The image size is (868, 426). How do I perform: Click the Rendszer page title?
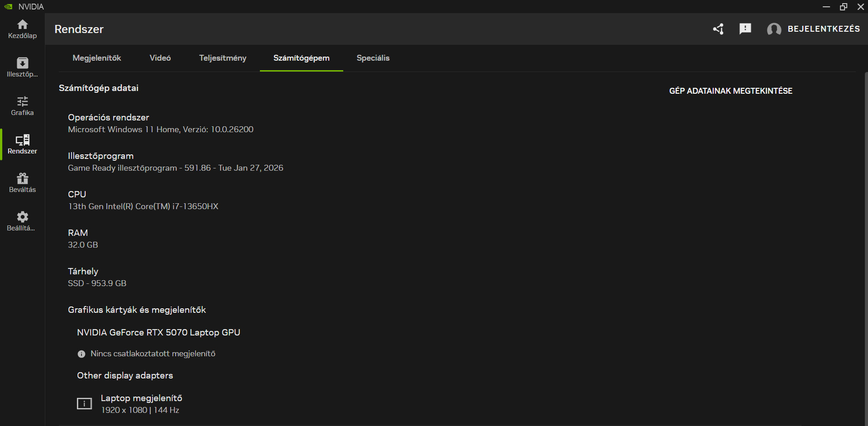click(79, 29)
